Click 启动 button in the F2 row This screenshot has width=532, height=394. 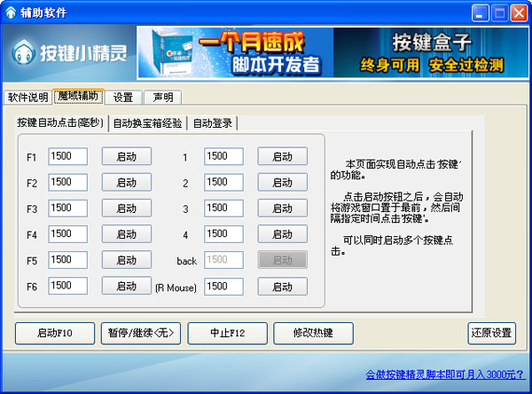(127, 182)
